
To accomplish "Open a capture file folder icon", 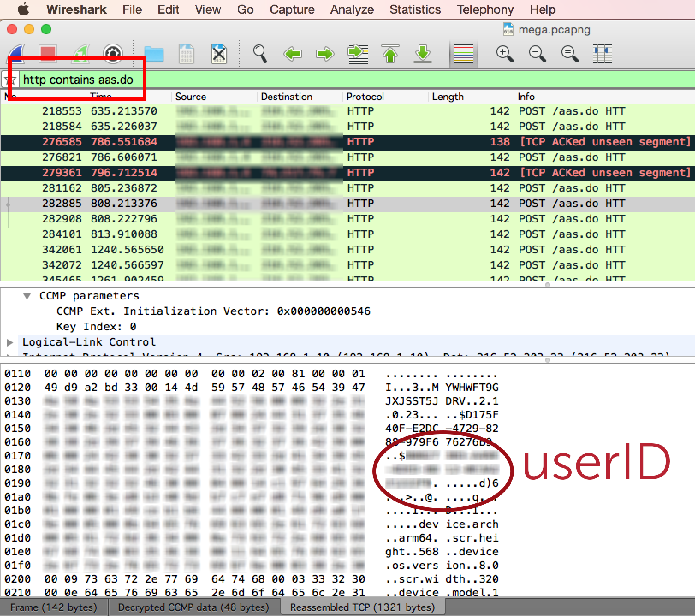I will click(154, 54).
